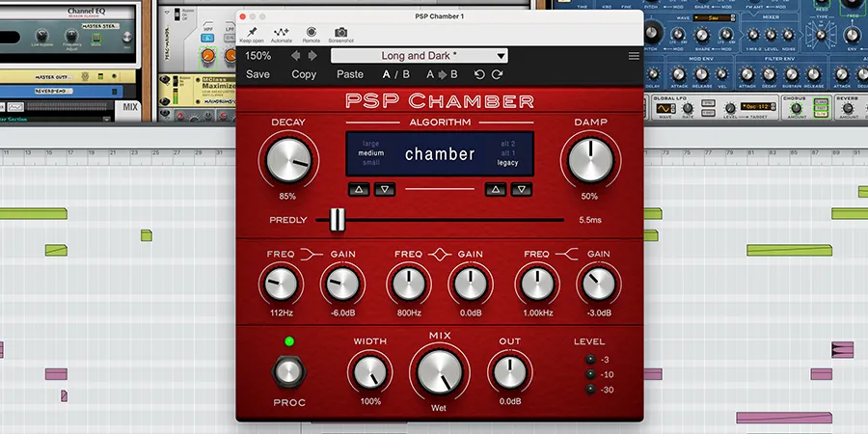Click the size up arrow under algorithm display
868x434 pixels.
click(359, 189)
